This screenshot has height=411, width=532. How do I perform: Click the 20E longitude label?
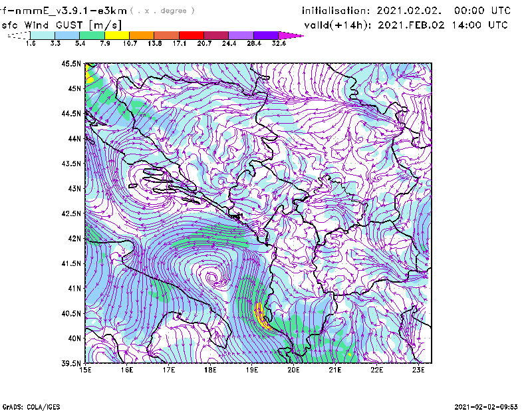coord(293,370)
